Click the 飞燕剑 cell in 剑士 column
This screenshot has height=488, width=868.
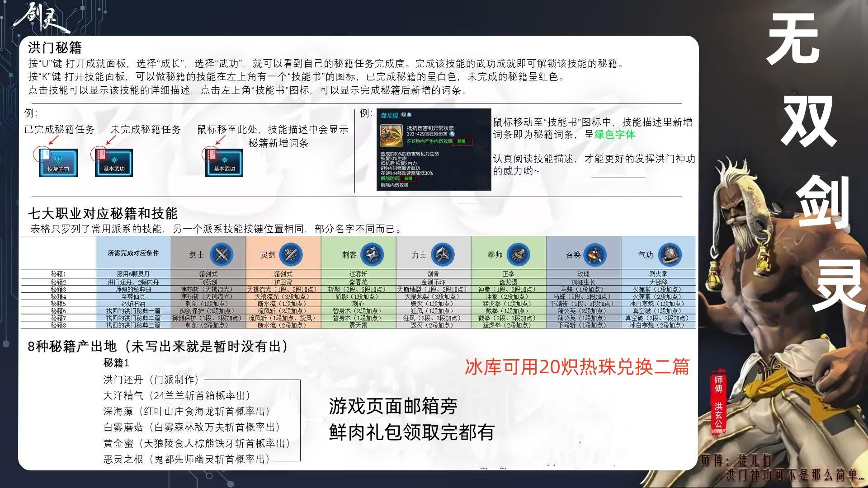(x=208, y=282)
